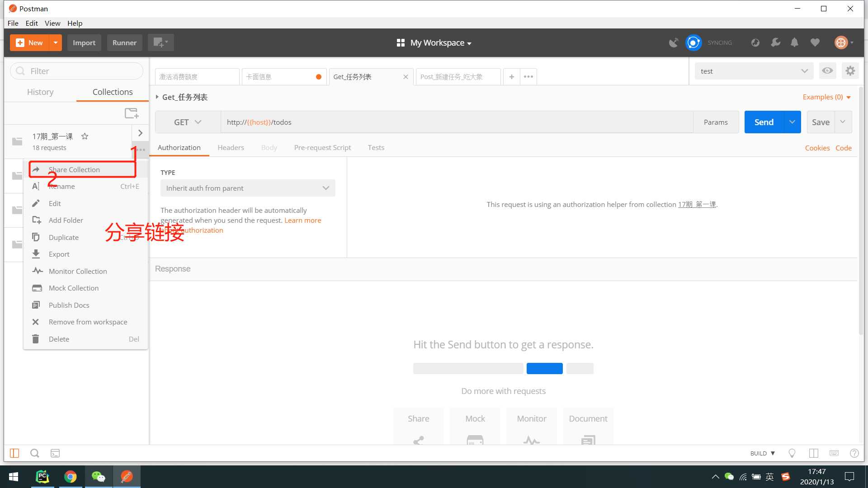Expand the 17期_第一课 collection side arrow
The width and height of the screenshot is (868, 488).
click(x=140, y=133)
